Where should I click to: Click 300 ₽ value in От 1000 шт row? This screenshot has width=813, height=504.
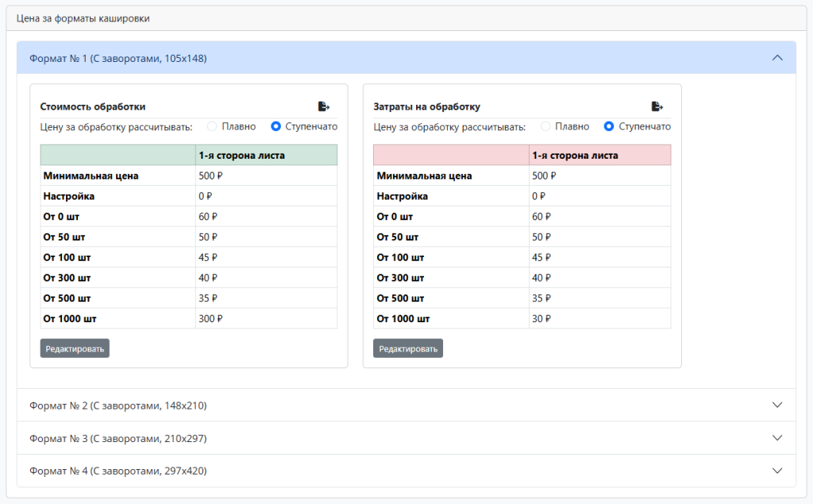[x=210, y=319]
